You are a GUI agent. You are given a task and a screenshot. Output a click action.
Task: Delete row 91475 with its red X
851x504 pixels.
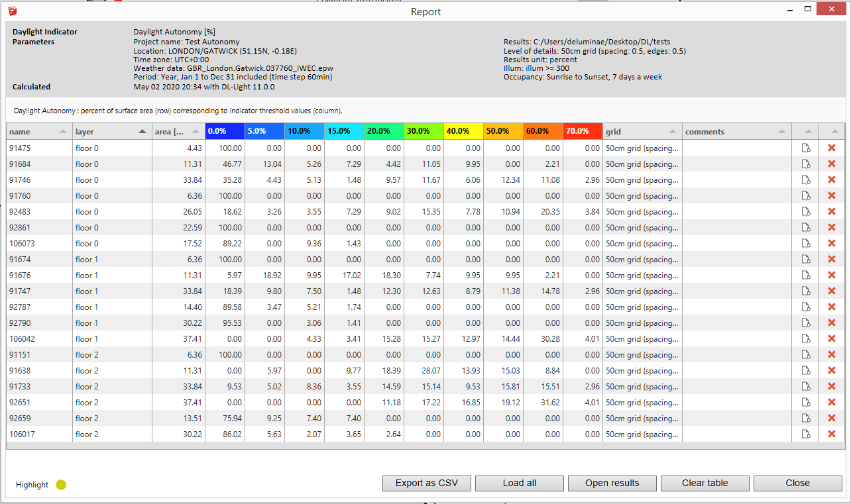(x=832, y=148)
